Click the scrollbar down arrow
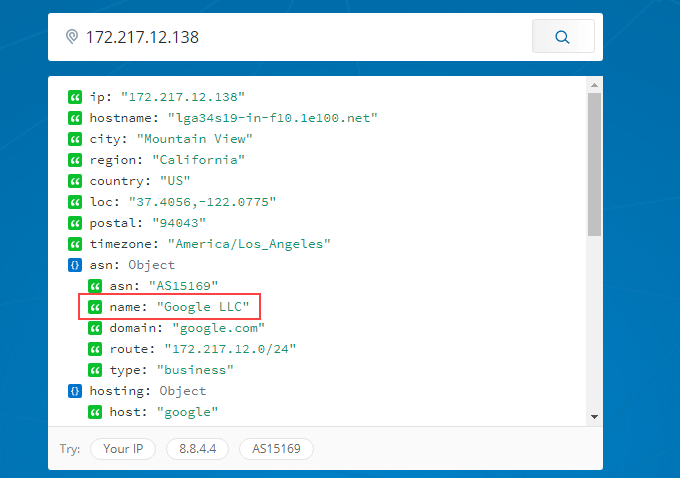 point(595,417)
